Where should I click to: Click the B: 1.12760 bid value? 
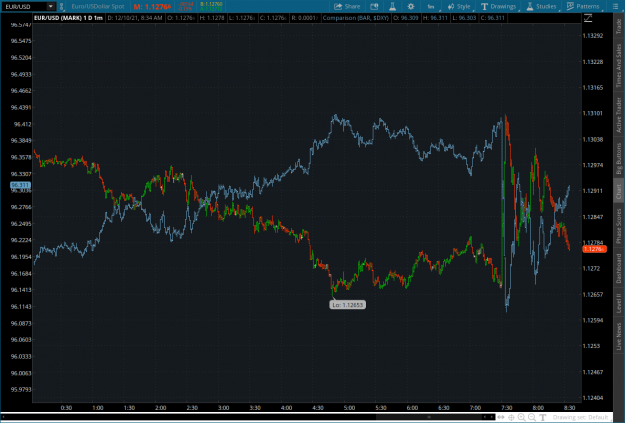click(211, 4)
